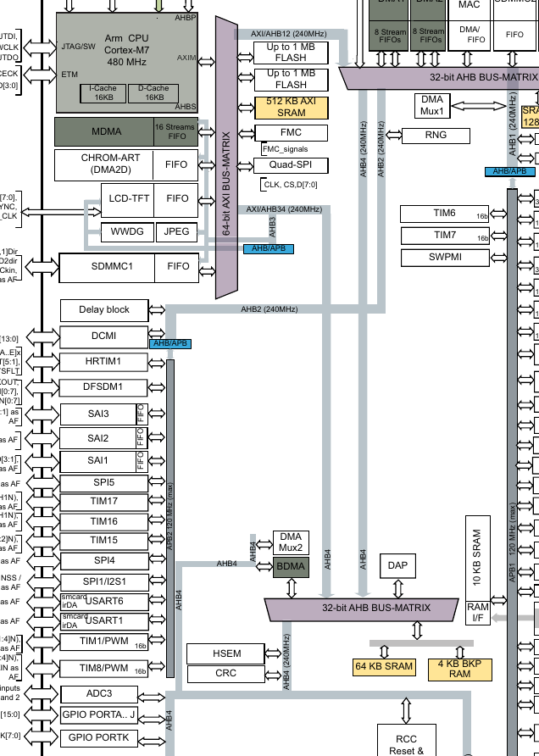539x756 pixels.
Task: Click the DMA Mux1 box
Action: coord(432,106)
